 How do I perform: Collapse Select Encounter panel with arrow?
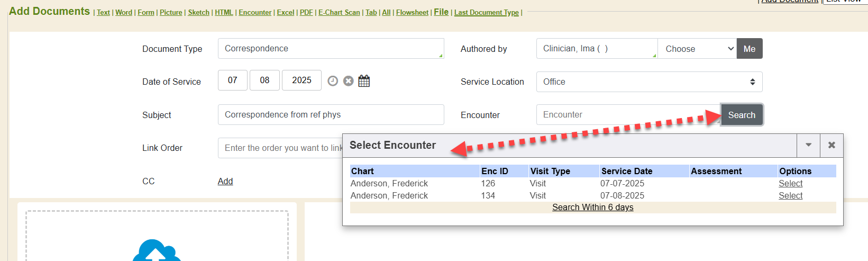tap(808, 145)
